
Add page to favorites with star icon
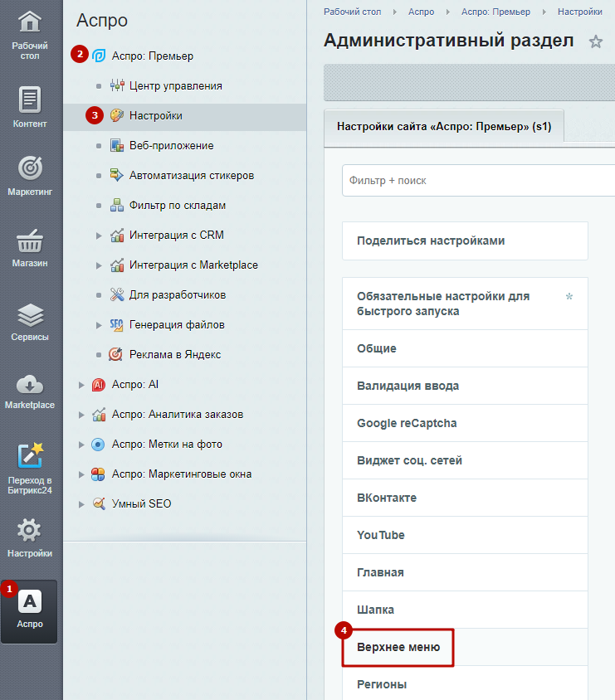pos(596,41)
